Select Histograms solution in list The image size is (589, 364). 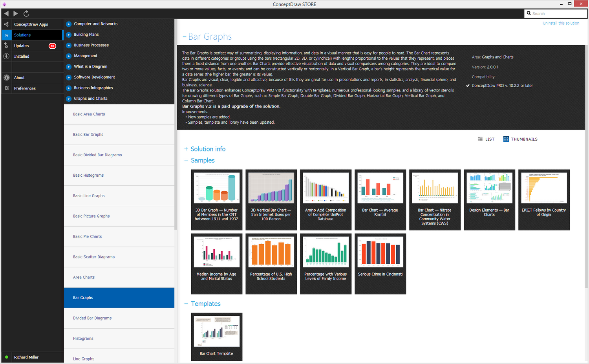click(x=119, y=339)
